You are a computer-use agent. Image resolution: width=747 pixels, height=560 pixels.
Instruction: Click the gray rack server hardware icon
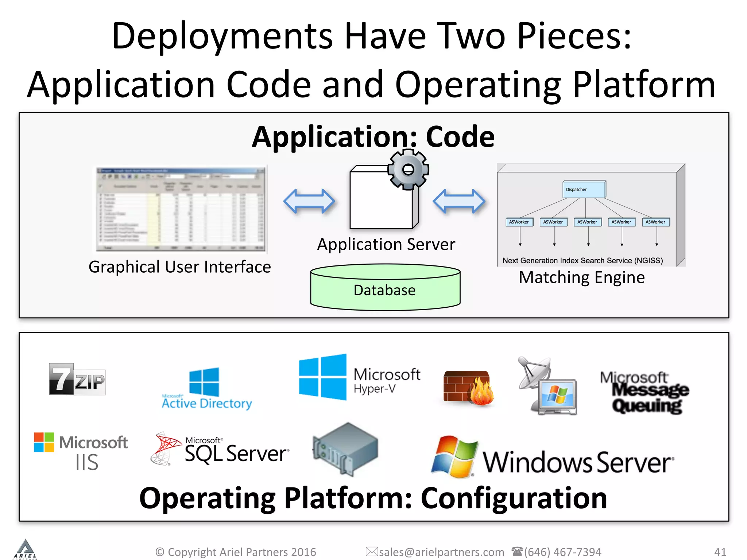pyautogui.click(x=345, y=450)
